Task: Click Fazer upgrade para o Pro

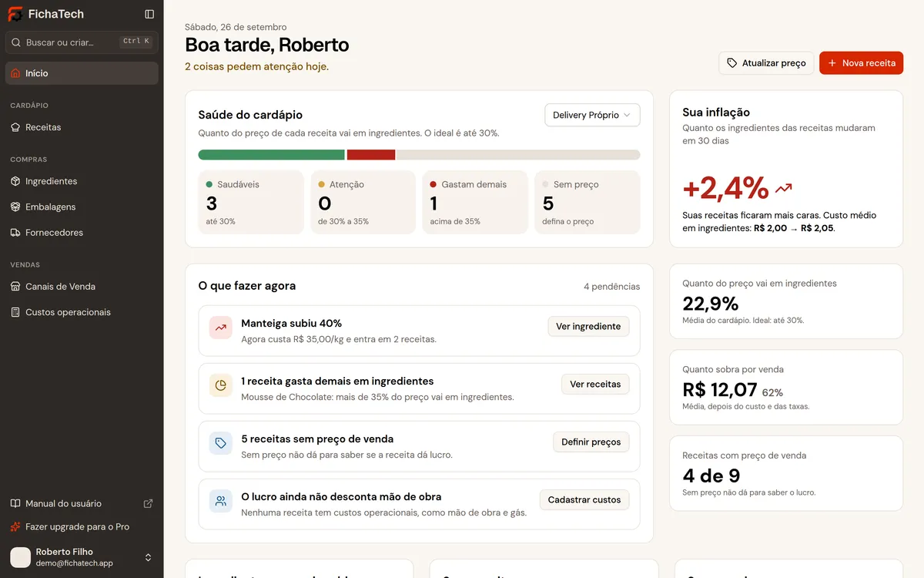Action: [x=82, y=527]
